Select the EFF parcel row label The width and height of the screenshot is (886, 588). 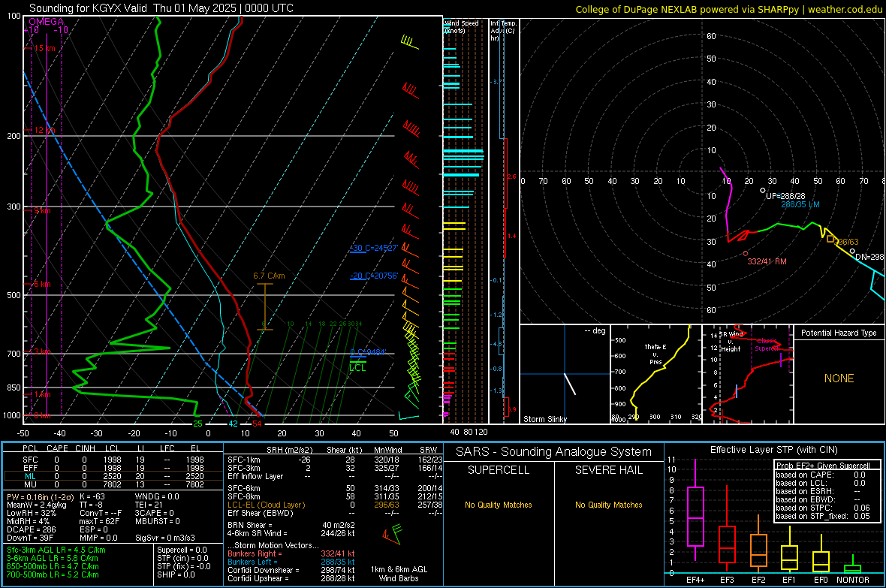[x=30, y=468]
